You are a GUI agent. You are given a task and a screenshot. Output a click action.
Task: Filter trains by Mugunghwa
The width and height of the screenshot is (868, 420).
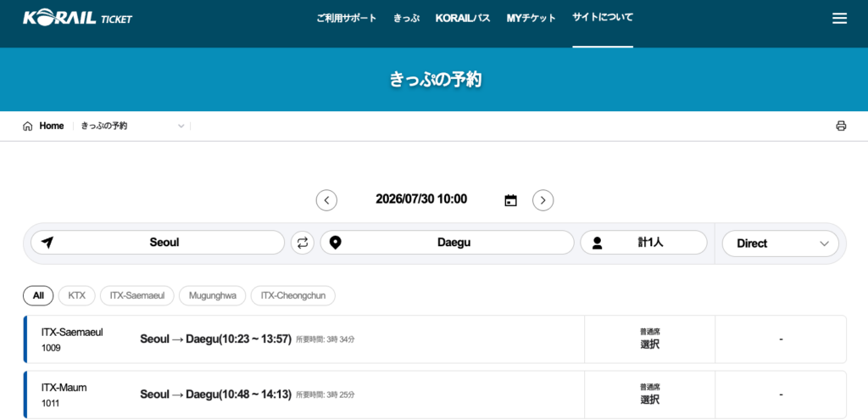pyautogui.click(x=213, y=295)
